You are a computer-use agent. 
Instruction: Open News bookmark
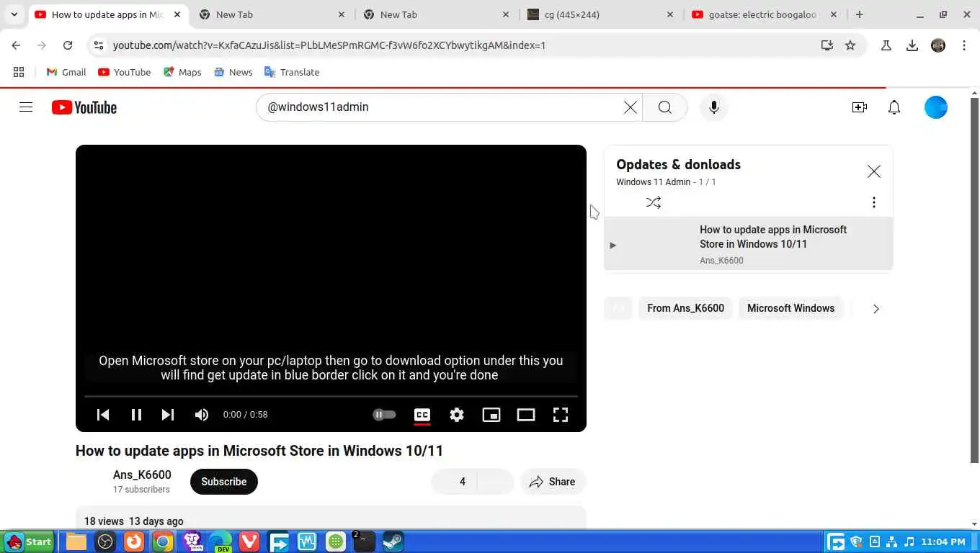coord(233,72)
